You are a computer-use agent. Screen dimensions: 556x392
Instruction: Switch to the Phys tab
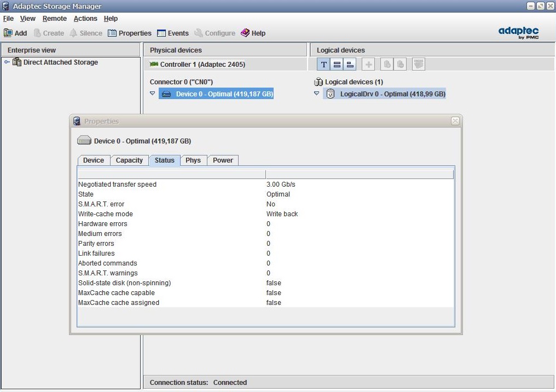[193, 160]
